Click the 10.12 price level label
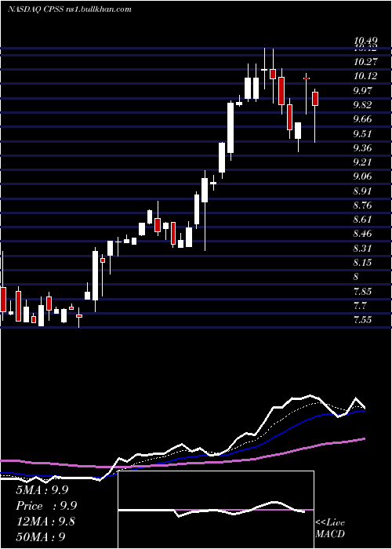 click(366, 76)
